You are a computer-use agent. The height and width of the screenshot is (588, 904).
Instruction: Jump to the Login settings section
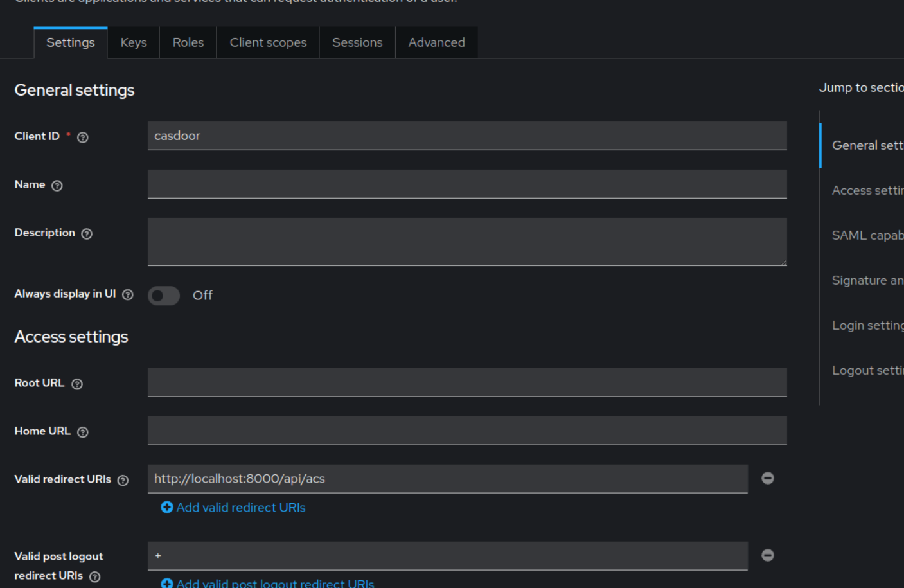click(x=867, y=325)
